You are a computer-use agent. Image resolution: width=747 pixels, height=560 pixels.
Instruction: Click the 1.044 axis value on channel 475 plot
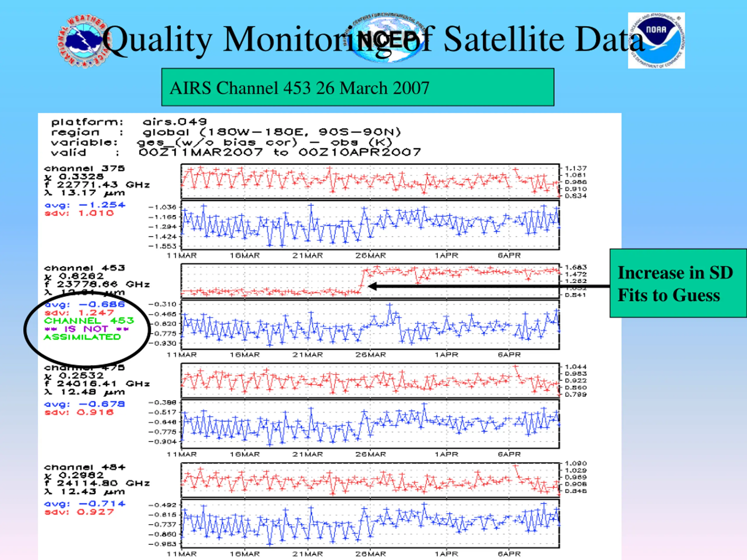(576, 367)
